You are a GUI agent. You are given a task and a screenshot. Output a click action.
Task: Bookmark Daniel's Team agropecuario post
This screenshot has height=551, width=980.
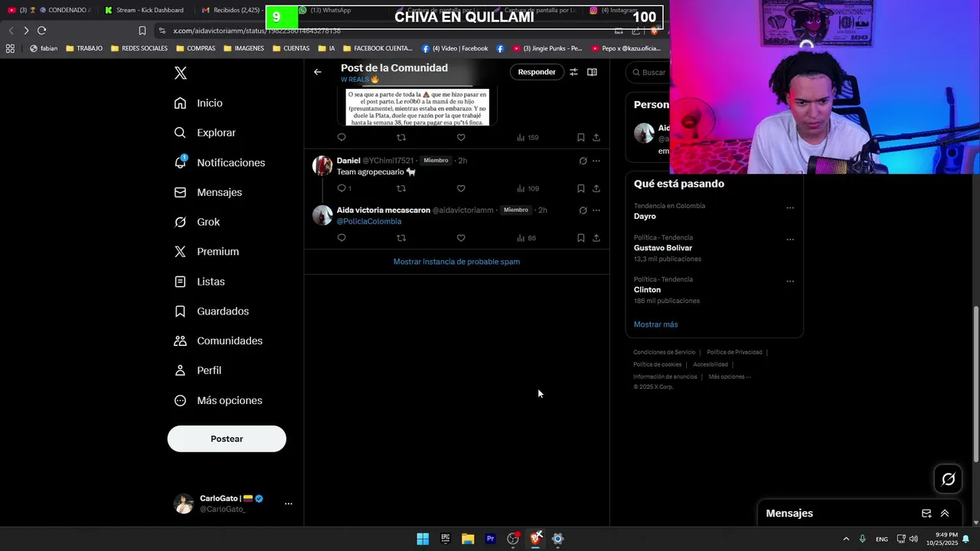(580, 188)
